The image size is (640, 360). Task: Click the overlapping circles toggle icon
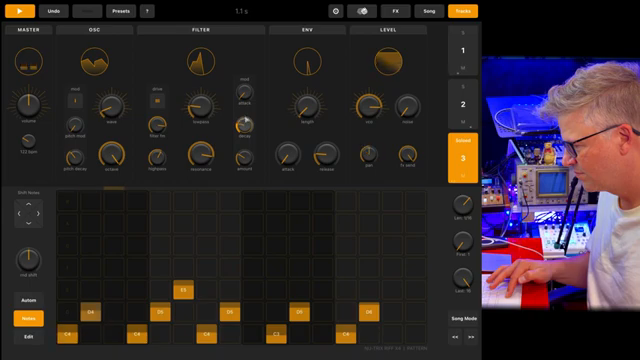[x=362, y=11]
